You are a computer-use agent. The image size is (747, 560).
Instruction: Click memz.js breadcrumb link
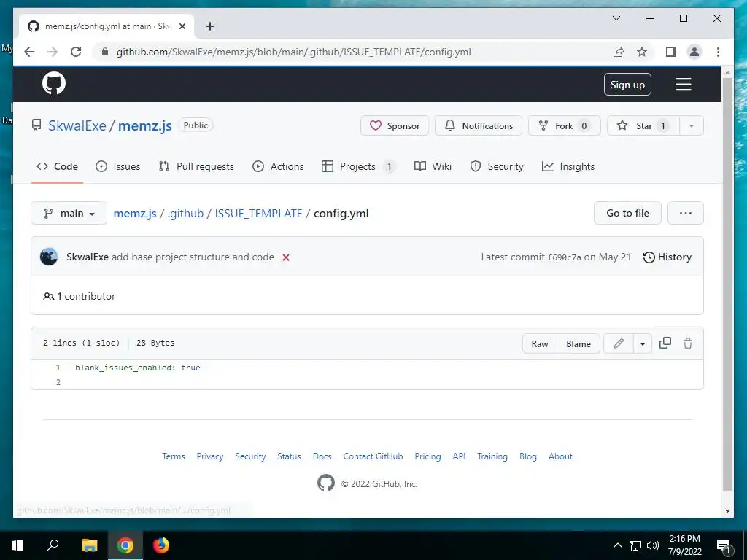coord(135,214)
